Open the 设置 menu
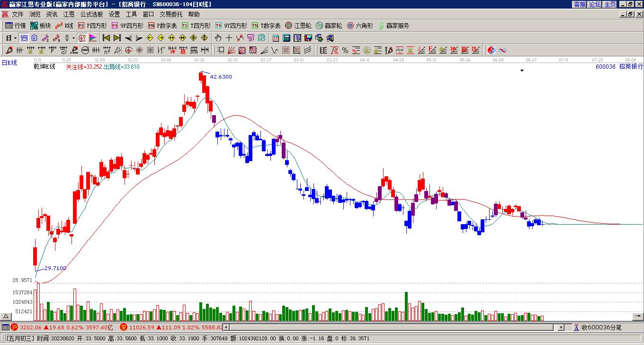 tap(114, 14)
